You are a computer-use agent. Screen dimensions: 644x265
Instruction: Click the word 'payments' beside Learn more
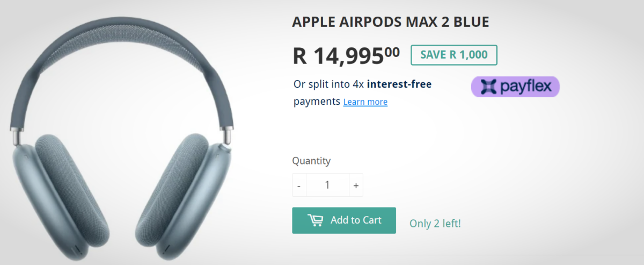point(317,101)
